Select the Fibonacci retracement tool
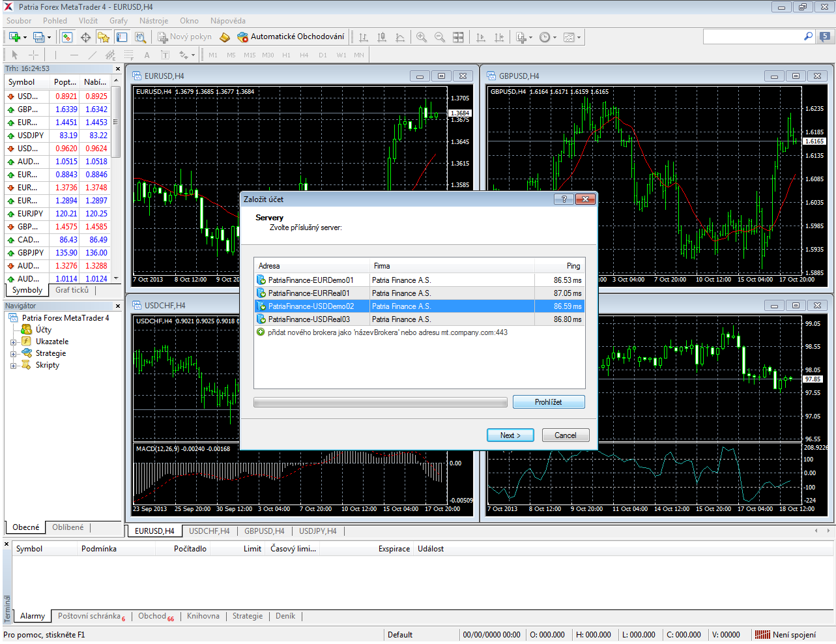The height and width of the screenshot is (644, 836). coord(129,55)
